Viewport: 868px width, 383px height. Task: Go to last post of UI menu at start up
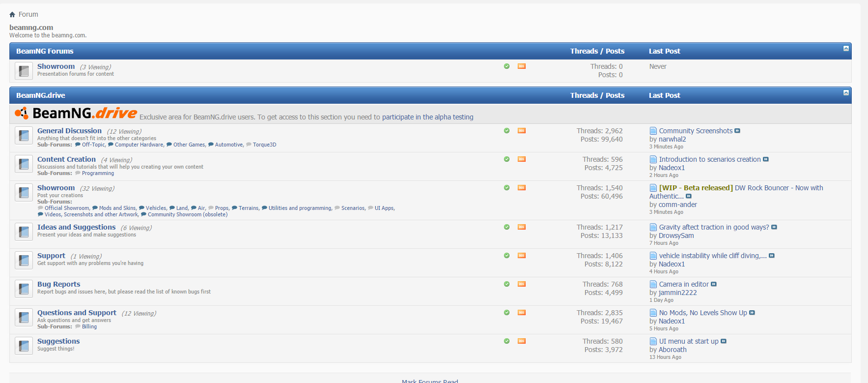[x=724, y=341]
